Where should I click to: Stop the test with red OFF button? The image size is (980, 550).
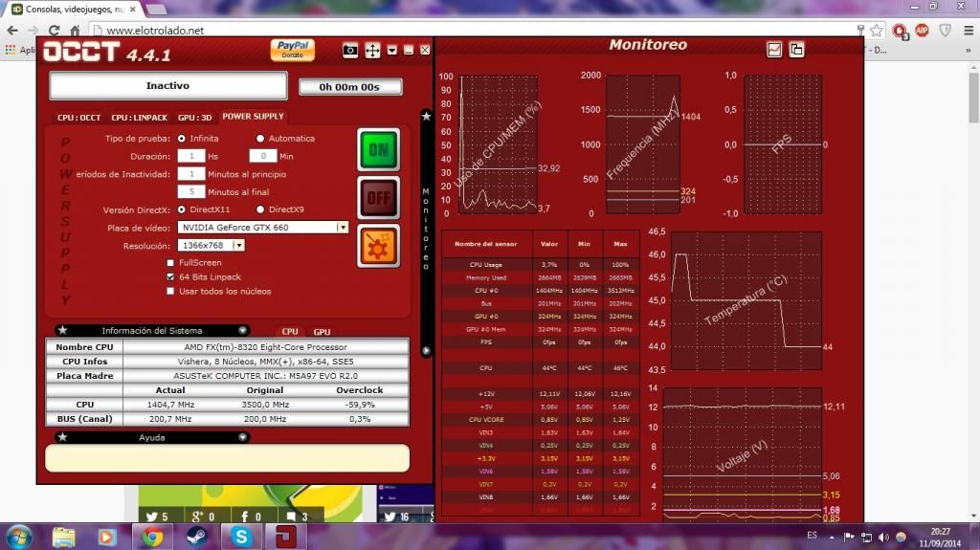379,198
